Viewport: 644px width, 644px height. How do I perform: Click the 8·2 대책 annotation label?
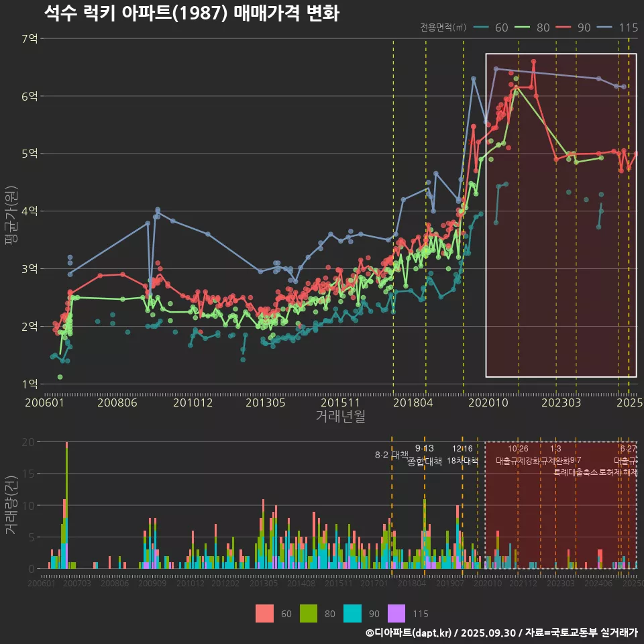[391, 455]
